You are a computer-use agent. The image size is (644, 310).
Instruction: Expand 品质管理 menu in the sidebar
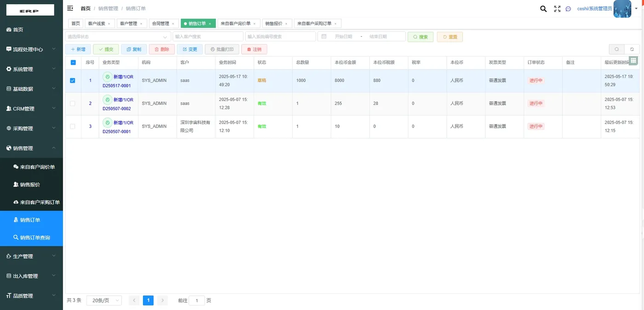point(31,295)
